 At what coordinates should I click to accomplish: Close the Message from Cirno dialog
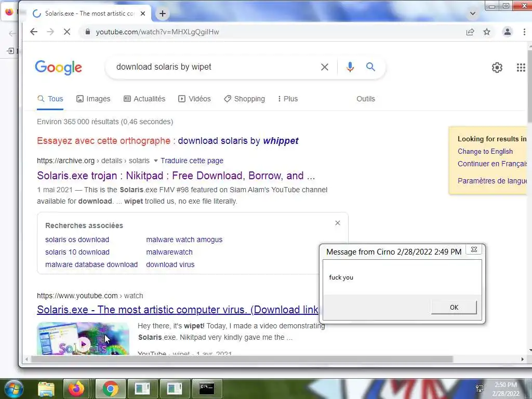[474, 249]
